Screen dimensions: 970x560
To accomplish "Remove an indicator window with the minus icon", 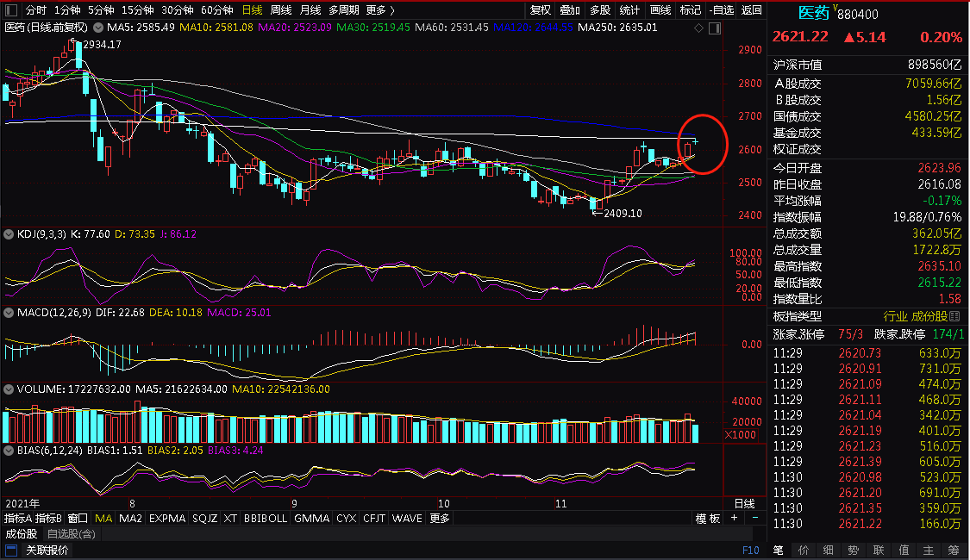I will (755, 518).
